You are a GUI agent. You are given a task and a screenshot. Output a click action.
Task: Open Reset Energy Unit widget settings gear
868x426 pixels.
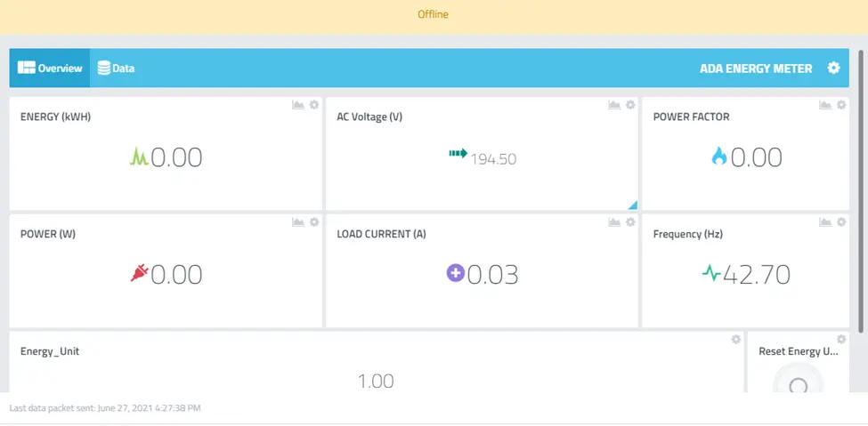point(841,339)
